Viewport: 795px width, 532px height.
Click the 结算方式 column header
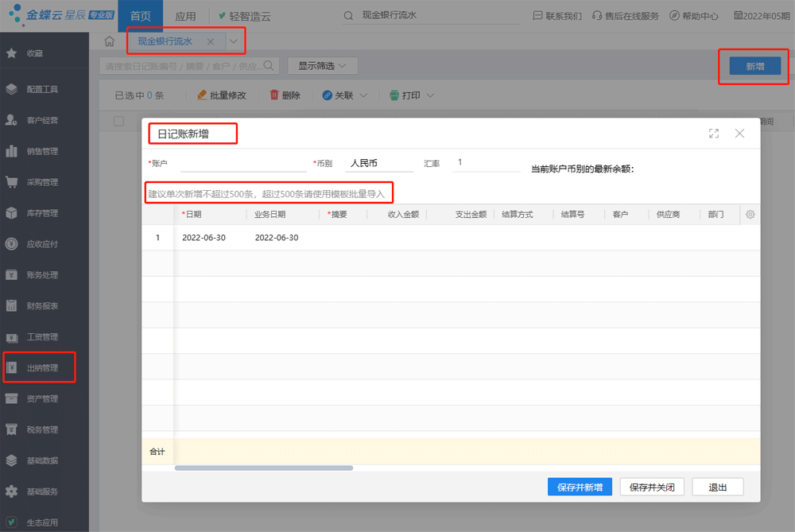(518, 215)
